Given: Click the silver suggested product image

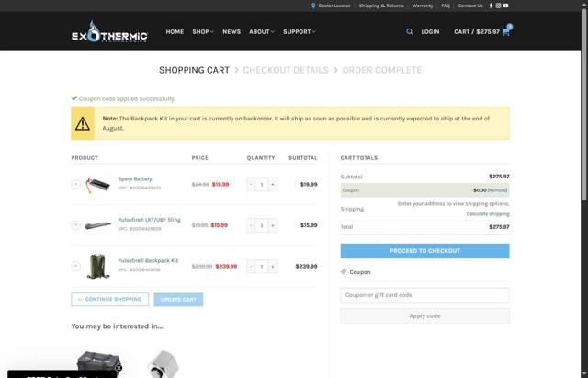Looking at the screenshot, I should pos(164,364).
